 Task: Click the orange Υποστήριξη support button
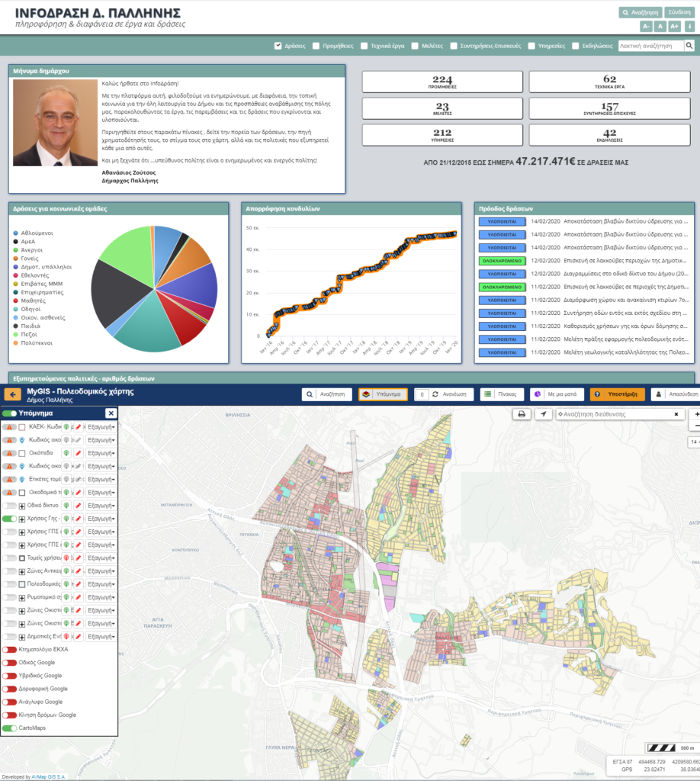tap(618, 394)
